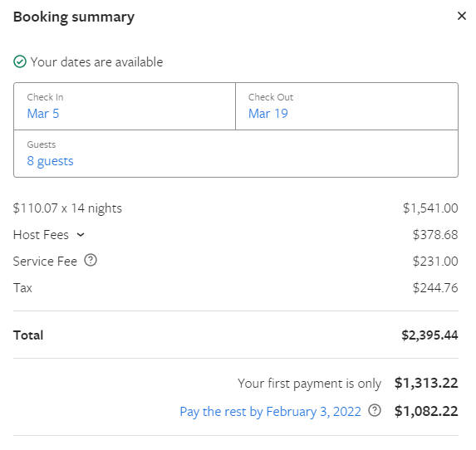Click the green dates available checkmark icon

click(20, 61)
